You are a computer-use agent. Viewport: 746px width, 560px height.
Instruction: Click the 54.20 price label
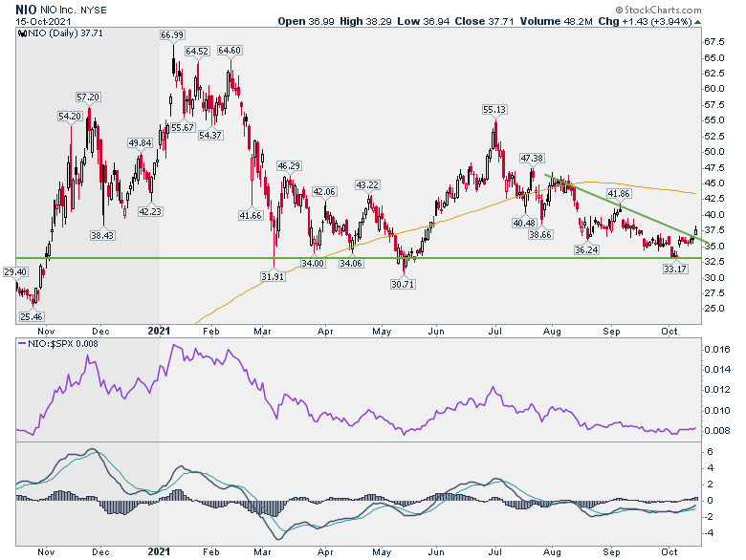(70, 117)
